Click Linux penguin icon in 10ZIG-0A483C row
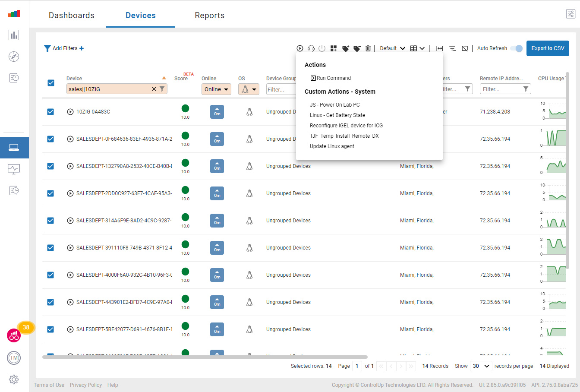 (x=249, y=112)
